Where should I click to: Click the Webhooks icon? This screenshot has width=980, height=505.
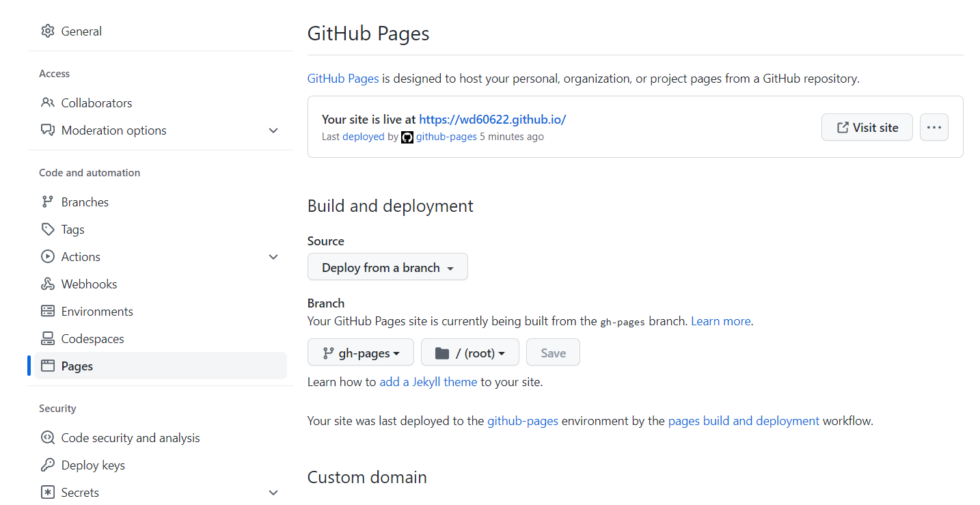(x=47, y=284)
